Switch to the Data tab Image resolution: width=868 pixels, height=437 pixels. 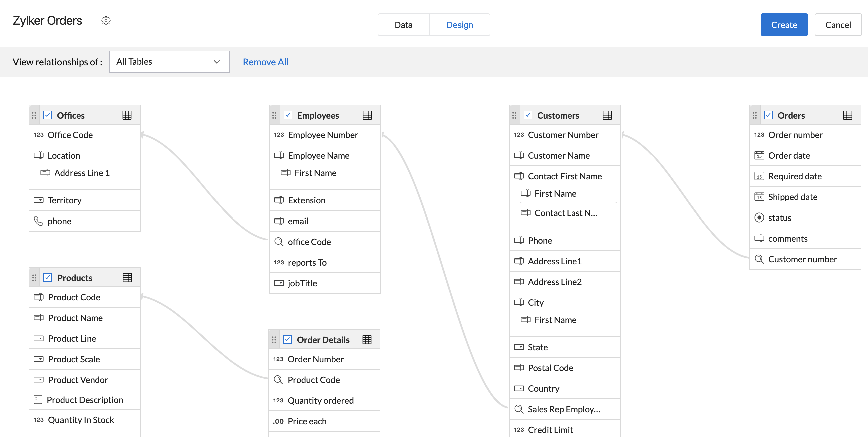coord(403,25)
